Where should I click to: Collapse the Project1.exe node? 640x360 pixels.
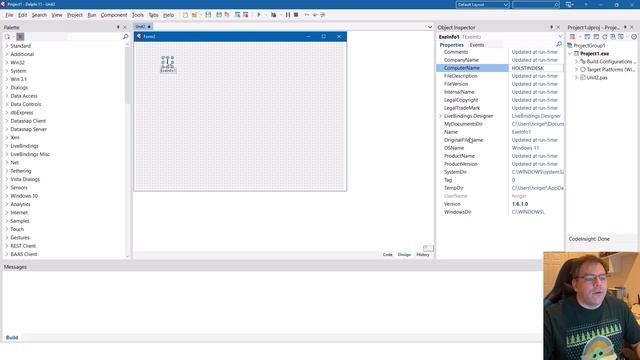(570, 53)
